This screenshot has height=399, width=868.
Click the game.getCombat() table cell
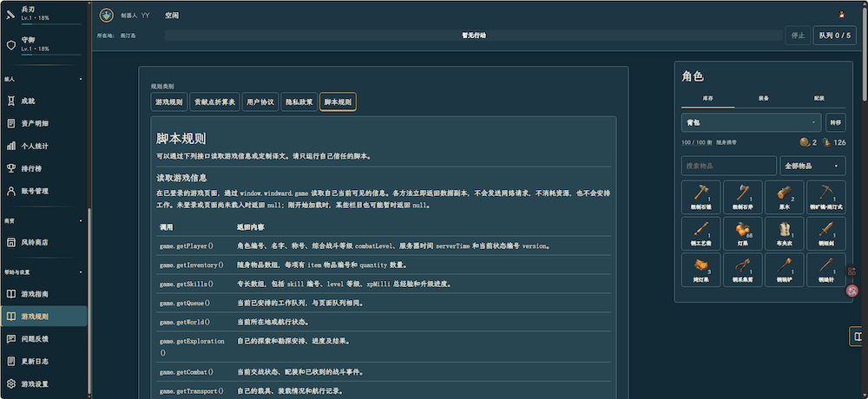pos(187,372)
